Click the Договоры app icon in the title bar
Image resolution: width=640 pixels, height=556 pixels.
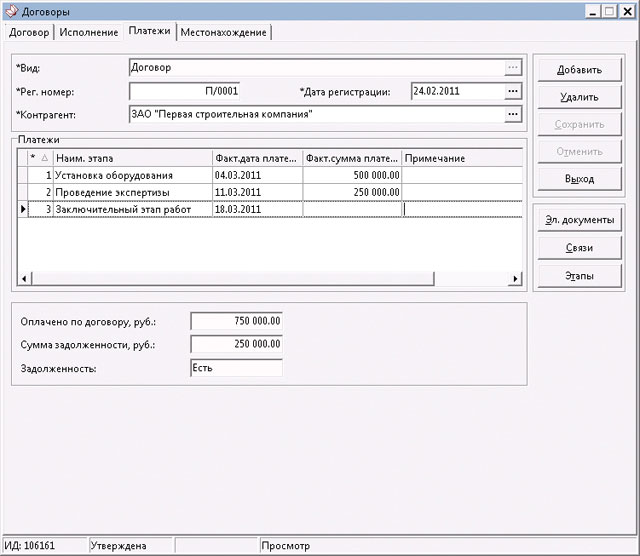click(12, 11)
